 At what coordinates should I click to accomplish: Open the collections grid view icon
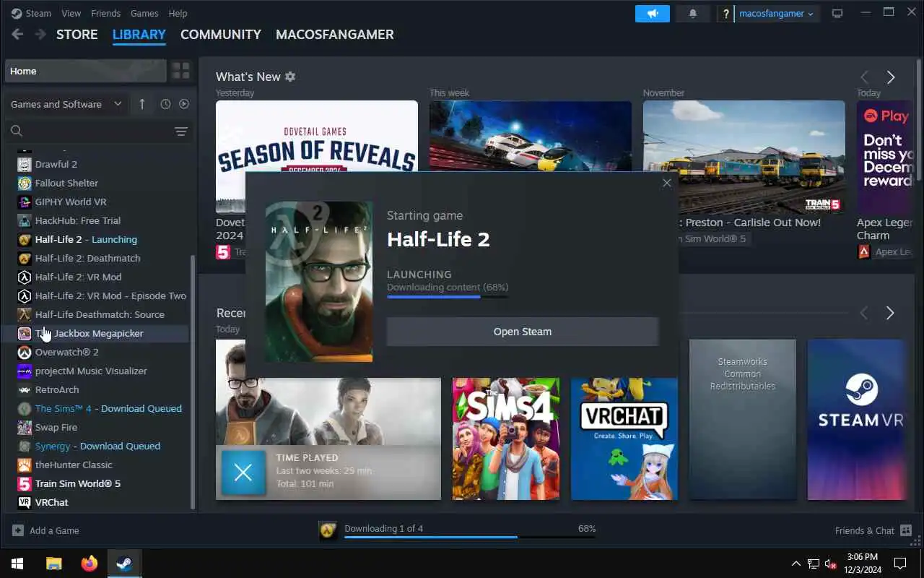pos(180,71)
